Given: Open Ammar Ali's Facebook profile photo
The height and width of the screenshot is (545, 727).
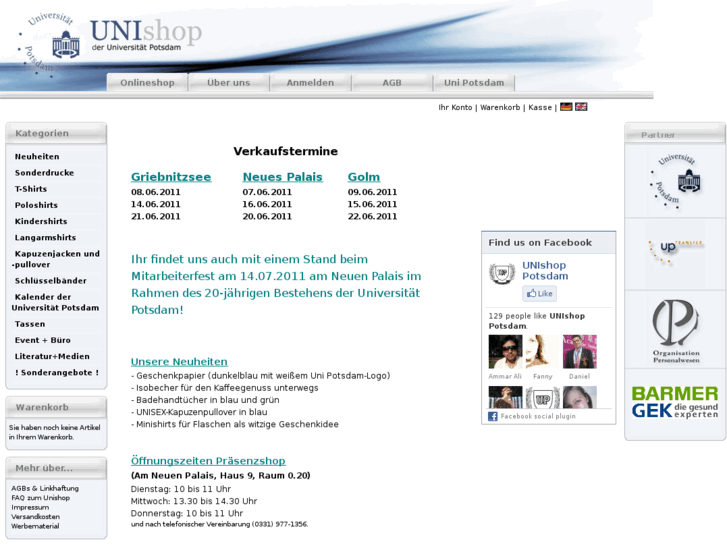Looking at the screenshot, I should [505, 352].
